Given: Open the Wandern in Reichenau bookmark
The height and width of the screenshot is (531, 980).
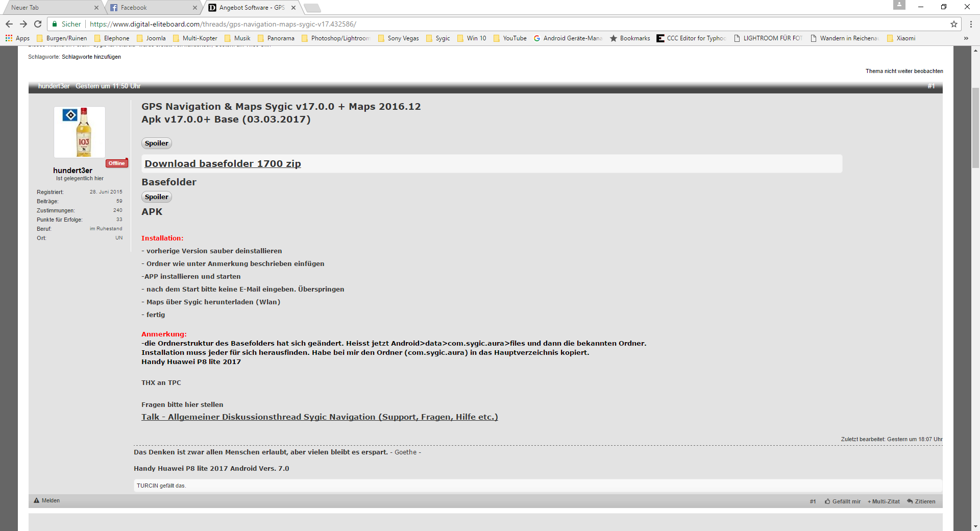Looking at the screenshot, I should point(845,38).
